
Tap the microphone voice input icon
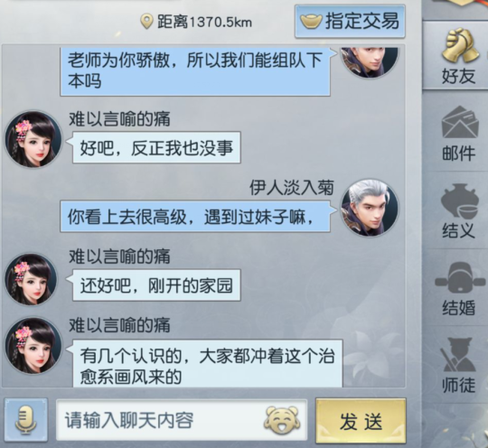[x=26, y=420]
